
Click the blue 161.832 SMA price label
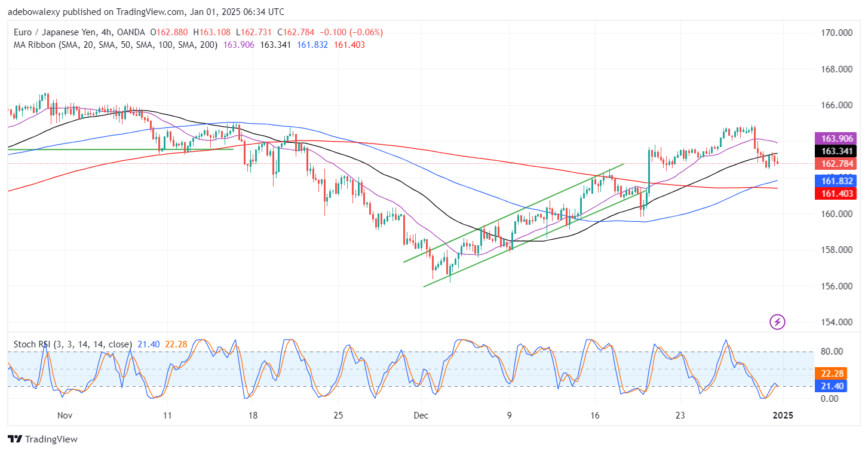[x=835, y=181]
